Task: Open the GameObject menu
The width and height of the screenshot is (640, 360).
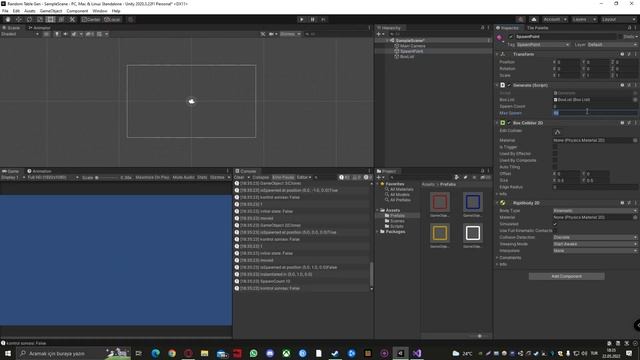Action: pos(51,11)
